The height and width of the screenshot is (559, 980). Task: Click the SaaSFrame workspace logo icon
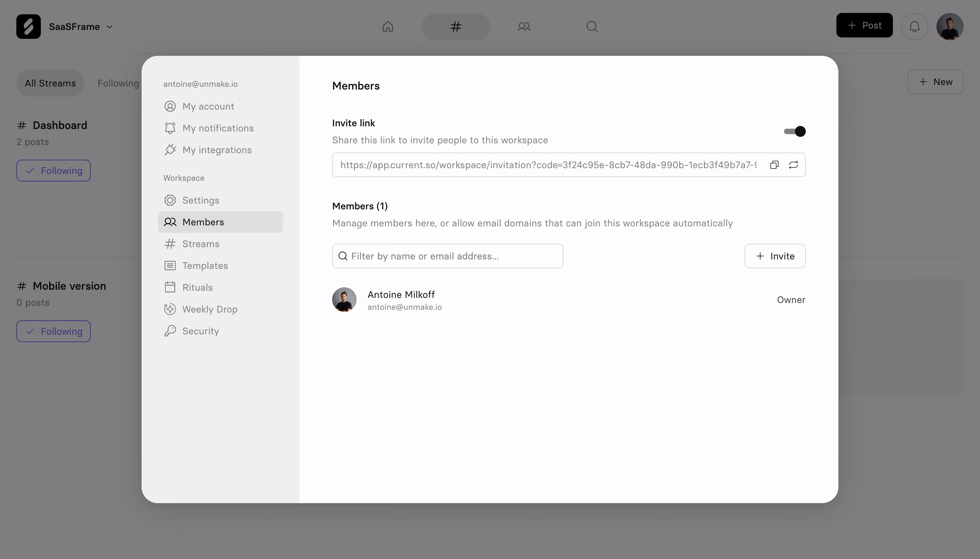28,27
